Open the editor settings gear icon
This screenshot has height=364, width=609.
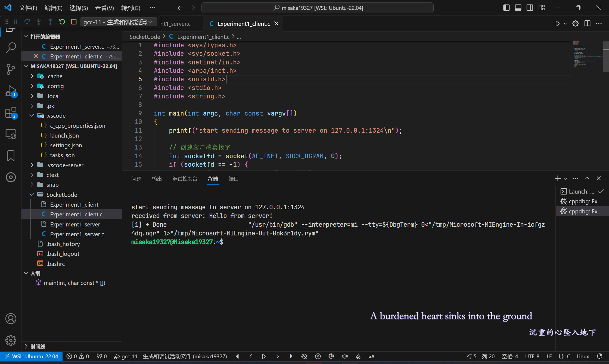pos(576,24)
